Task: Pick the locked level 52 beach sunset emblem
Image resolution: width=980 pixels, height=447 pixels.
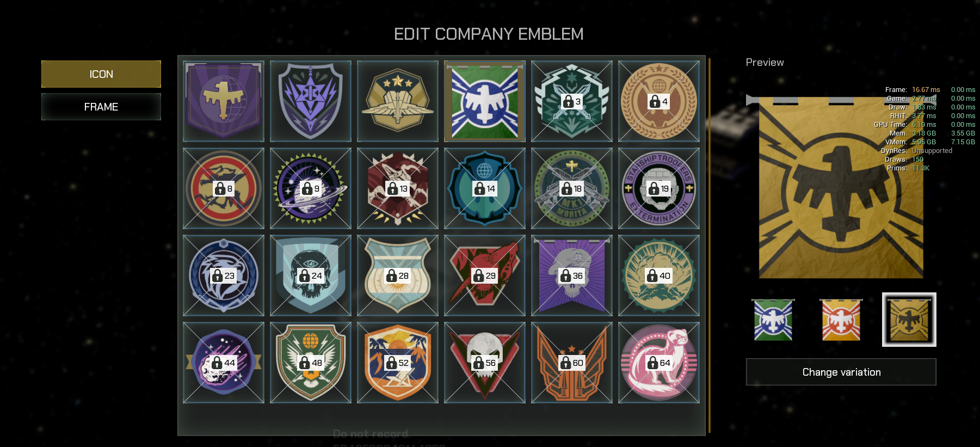Action: (398, 363)
